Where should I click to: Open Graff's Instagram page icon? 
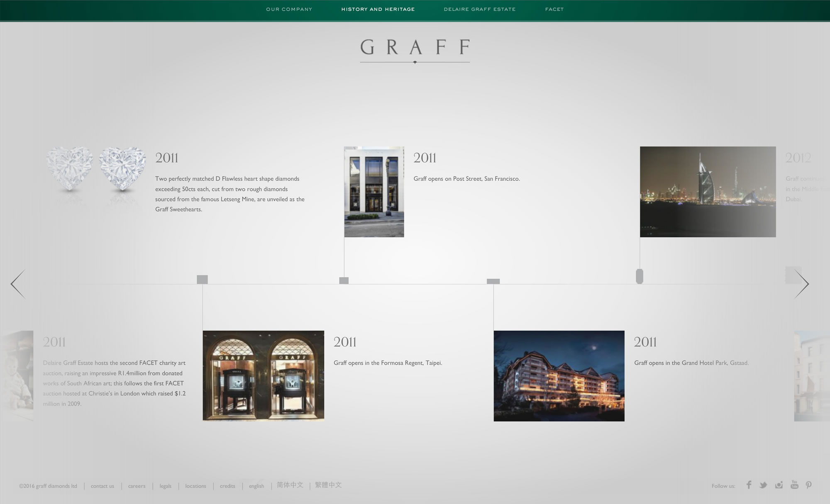(x=779, y=485)
